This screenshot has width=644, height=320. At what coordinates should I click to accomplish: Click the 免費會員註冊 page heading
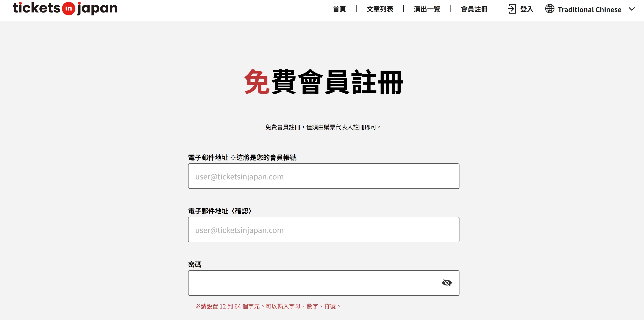324,82
